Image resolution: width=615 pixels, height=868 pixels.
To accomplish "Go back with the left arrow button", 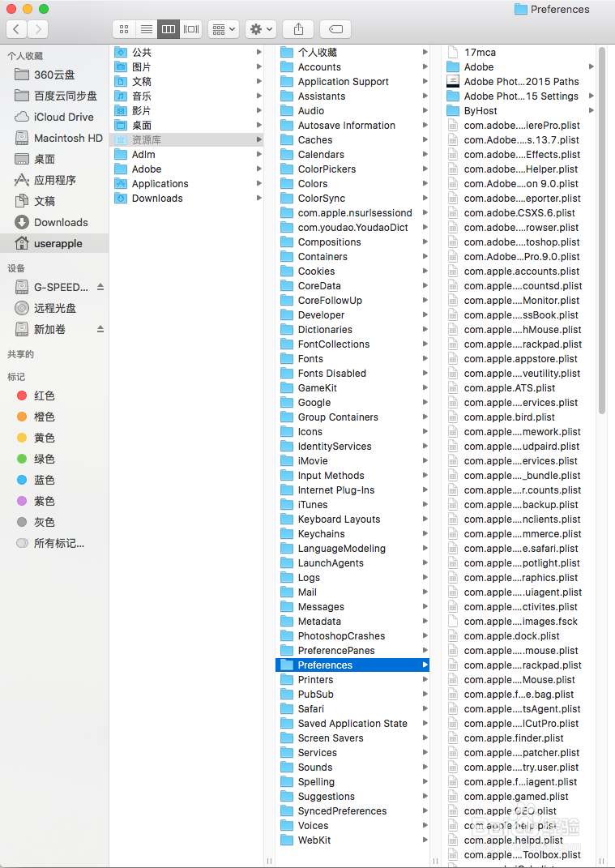I will click(16, 29).
